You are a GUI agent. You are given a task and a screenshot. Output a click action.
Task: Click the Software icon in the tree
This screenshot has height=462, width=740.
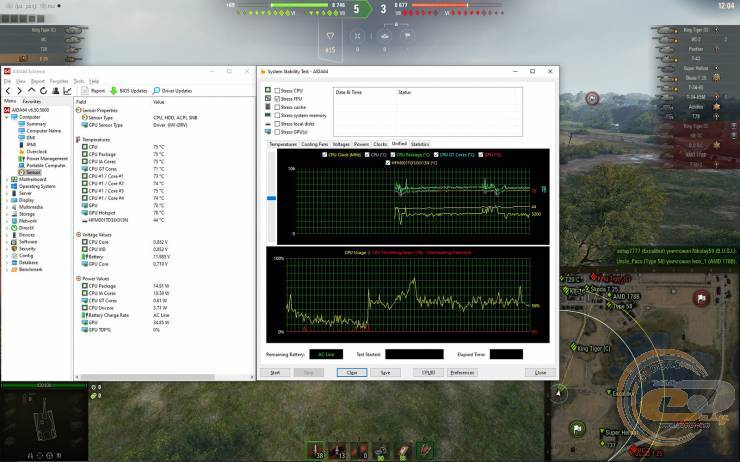tap(14, 242)
